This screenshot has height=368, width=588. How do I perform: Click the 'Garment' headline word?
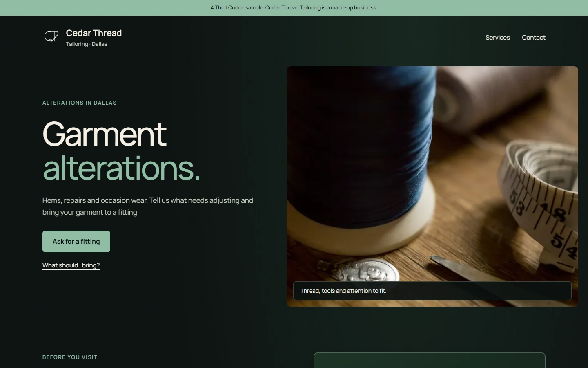coord(105,133)
